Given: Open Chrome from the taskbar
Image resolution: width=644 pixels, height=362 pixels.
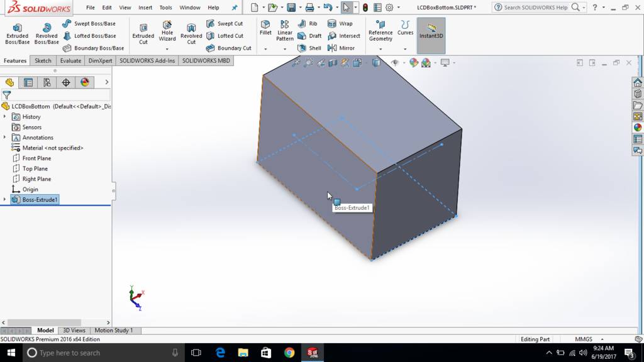Looking at the screenshot, I should click(x=289, y=353).
